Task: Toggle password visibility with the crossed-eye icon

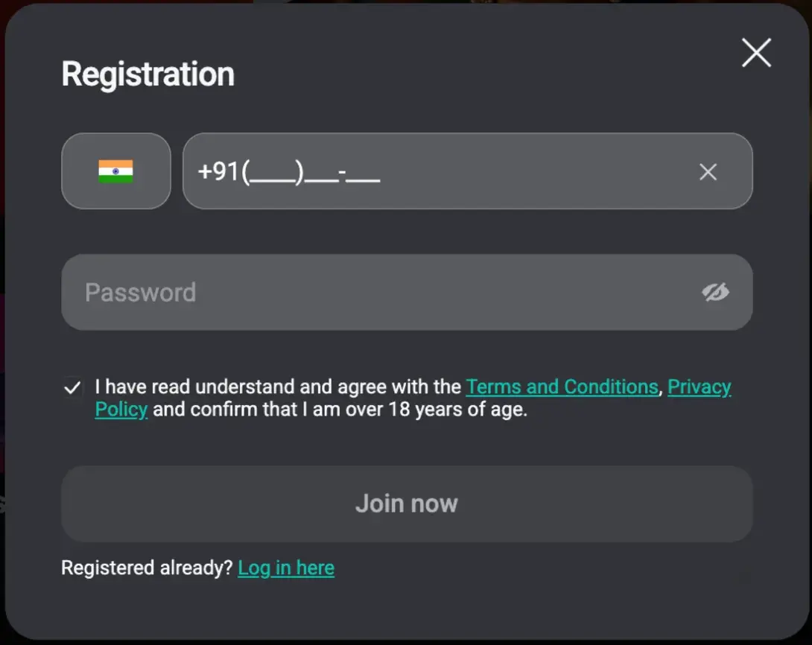Action: pyautogui.click(x=715, y=292)
